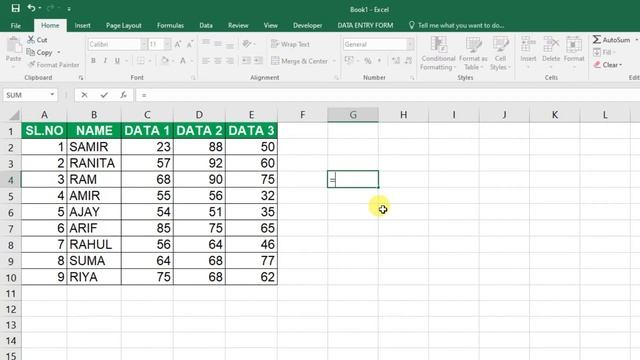Viewport: 640px width, 360px height.
Task: Click Select All corner triangle
Action: pos(14,116)
